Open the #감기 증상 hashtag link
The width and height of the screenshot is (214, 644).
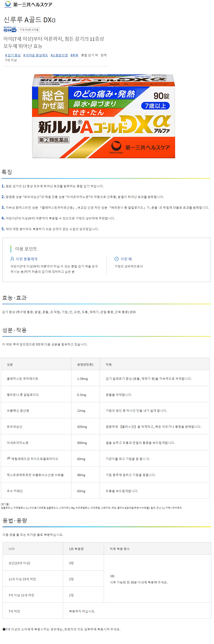click(13, 55)
